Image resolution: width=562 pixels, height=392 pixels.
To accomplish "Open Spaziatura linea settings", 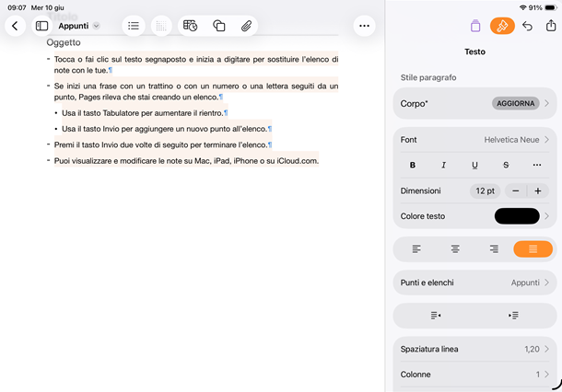I will coord(474,349).
